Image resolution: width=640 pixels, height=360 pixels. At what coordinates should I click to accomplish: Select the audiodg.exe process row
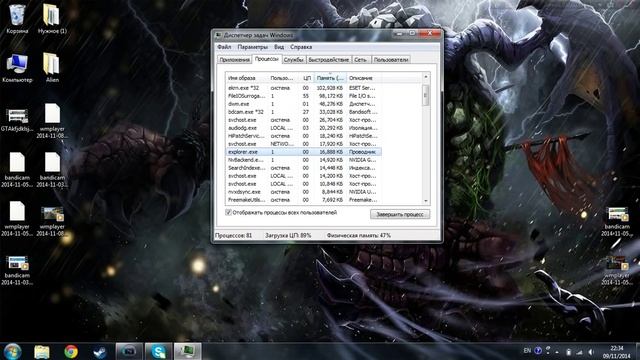pos(303,128)
